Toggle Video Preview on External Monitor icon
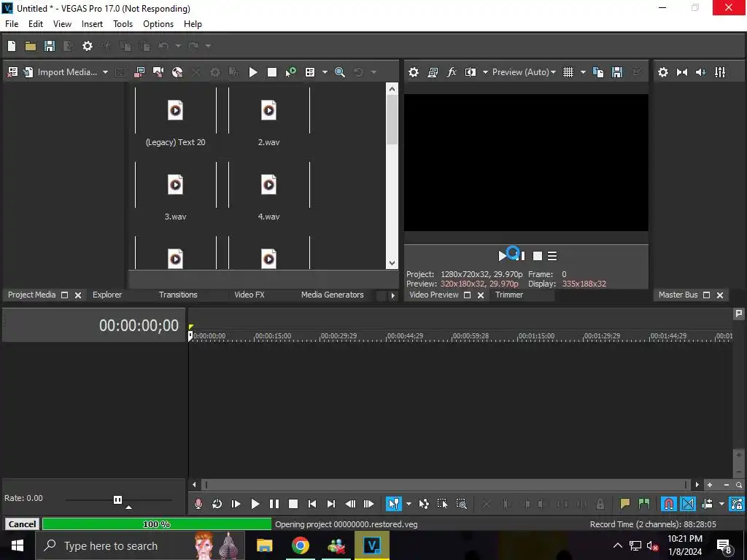 pos(433,72)
